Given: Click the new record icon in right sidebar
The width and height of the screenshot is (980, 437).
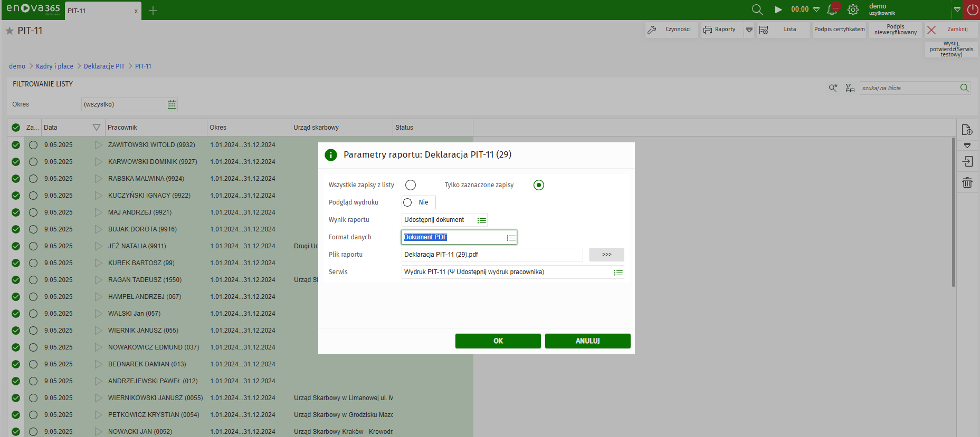Looking at the screenshot, I should pos(967,130).
